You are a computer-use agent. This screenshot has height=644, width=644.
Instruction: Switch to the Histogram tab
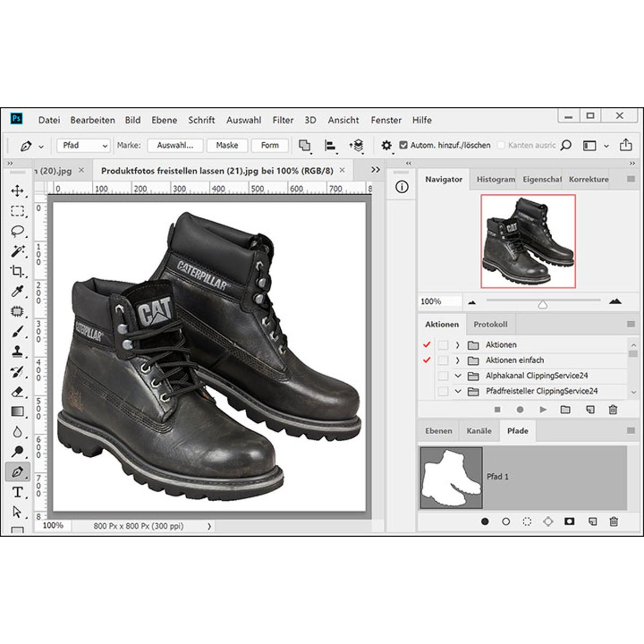tap(495, 179)
